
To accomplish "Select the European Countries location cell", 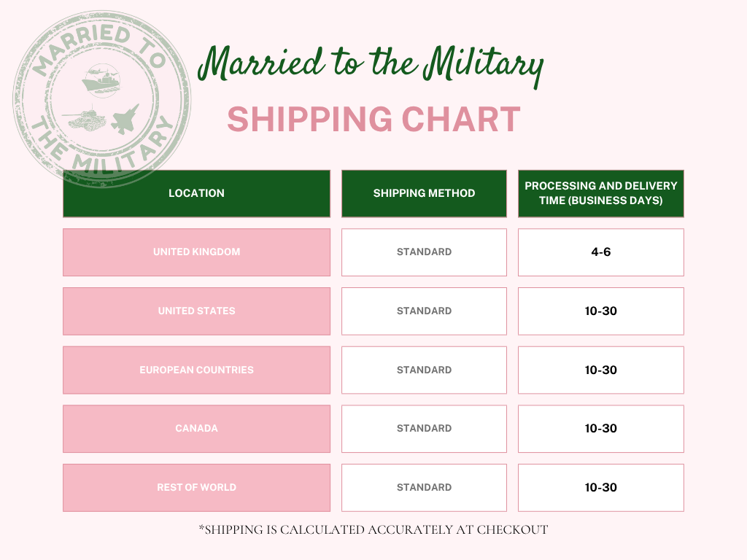I will tap(196, 370).
